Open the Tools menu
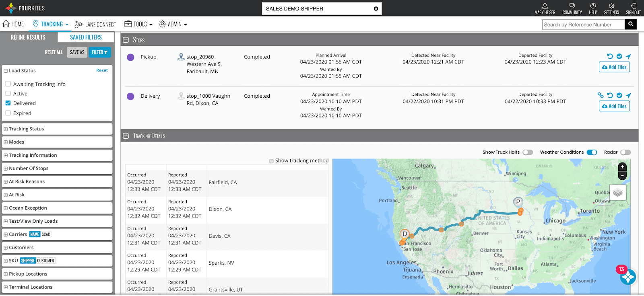 (138, 24)
